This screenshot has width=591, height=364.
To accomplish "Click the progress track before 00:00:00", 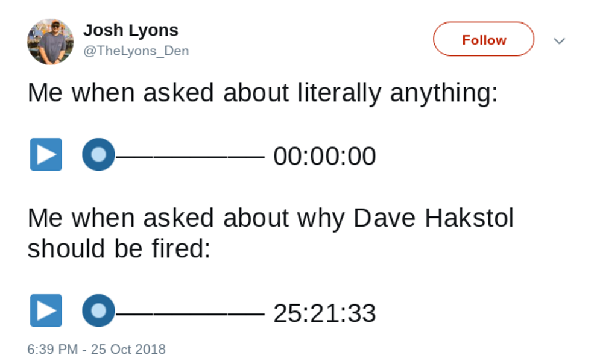I will point(190,156).
